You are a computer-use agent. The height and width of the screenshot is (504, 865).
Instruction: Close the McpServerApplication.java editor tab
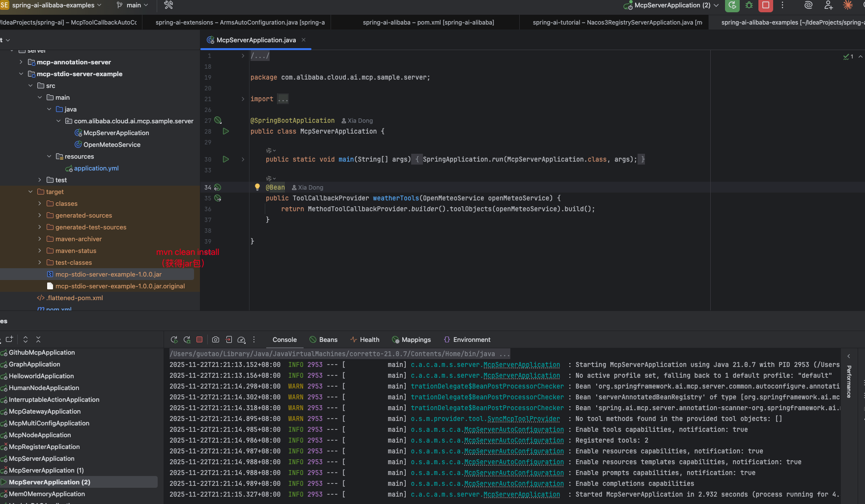coord(304,40)
